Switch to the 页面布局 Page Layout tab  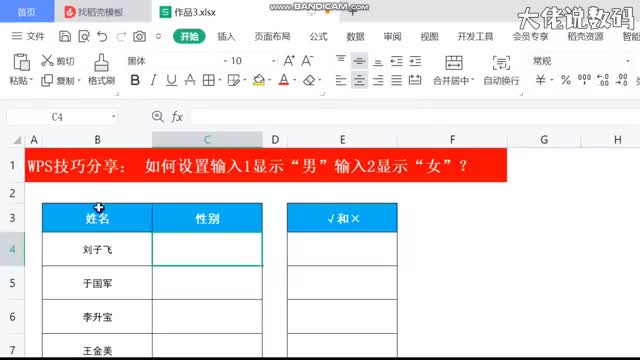click(x=272, y=36)
